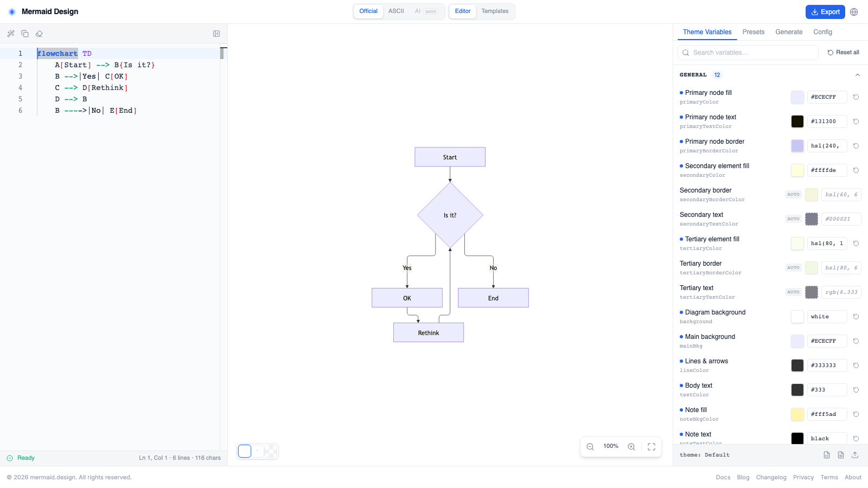Click the JSON file icon in theme bar
Screen dimensions: 868x488
[827, 455]
